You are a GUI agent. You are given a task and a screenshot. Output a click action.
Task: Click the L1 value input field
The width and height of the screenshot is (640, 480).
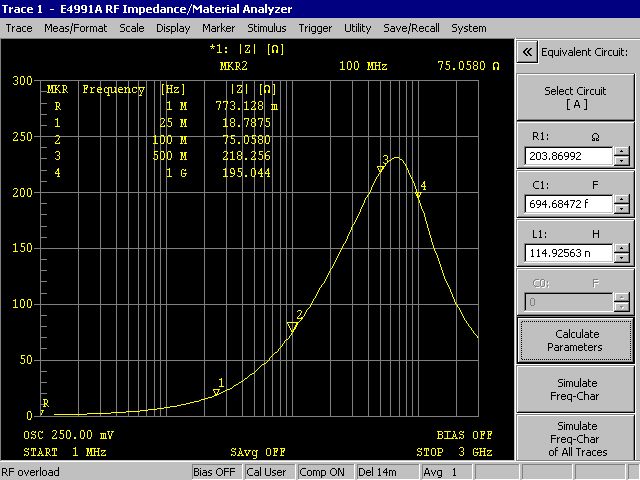click(x=569, y=253)
